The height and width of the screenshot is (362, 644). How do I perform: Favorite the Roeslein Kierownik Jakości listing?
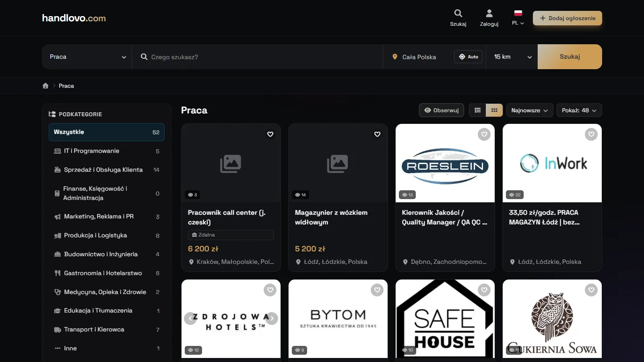coord(484,134)
